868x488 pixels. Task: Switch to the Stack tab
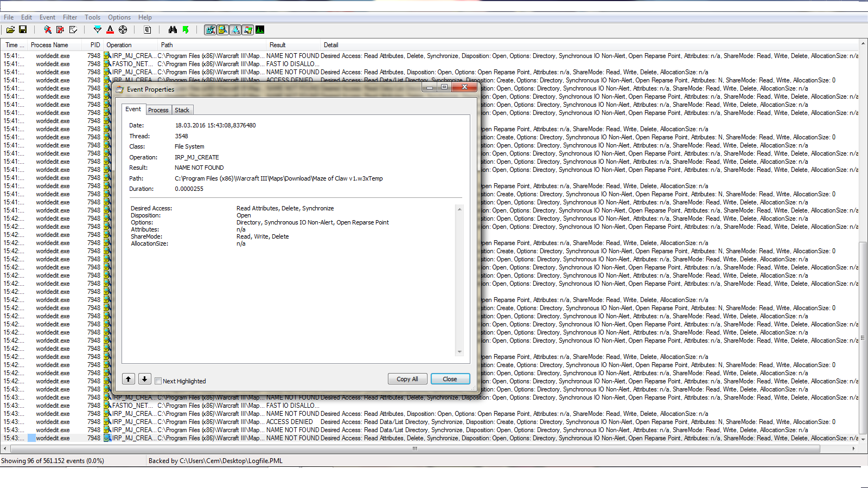pyautogui.click(x=182, y=110)
